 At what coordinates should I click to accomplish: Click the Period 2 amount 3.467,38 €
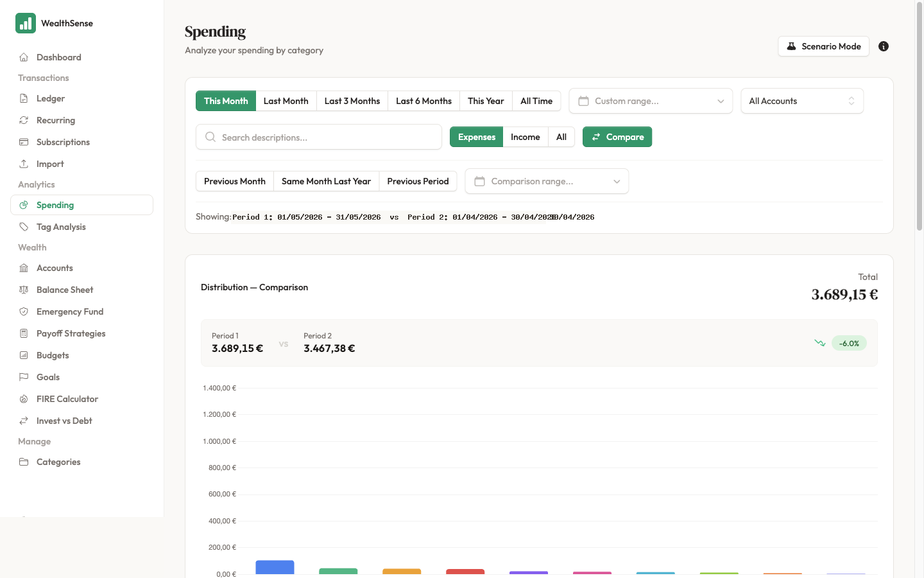pyautogui.click(x=329, y=348)
